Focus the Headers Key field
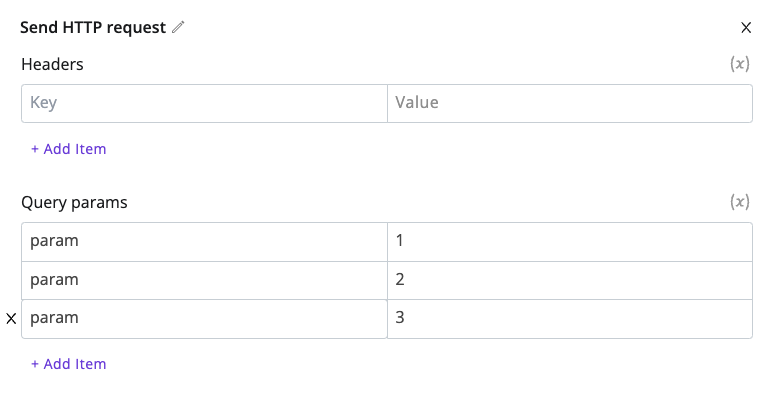Image resolution: width=773 pixels, height=400 pixels. coord(205,103)
